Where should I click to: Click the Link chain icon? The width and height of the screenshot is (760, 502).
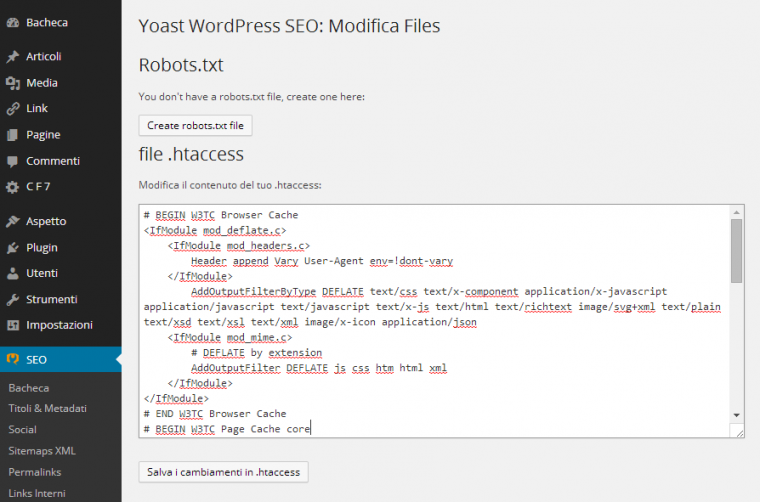click(13, 109)
